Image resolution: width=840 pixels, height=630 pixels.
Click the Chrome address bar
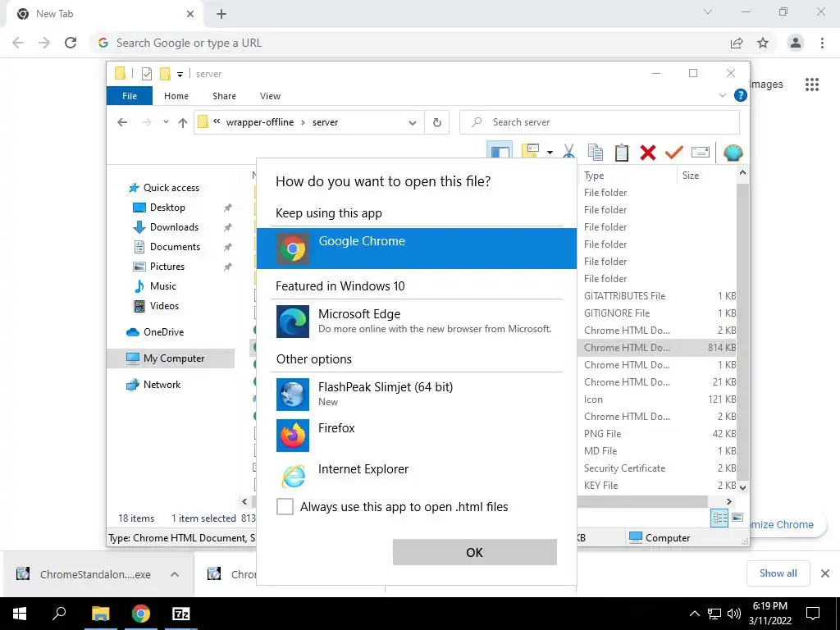click(413, 43)
